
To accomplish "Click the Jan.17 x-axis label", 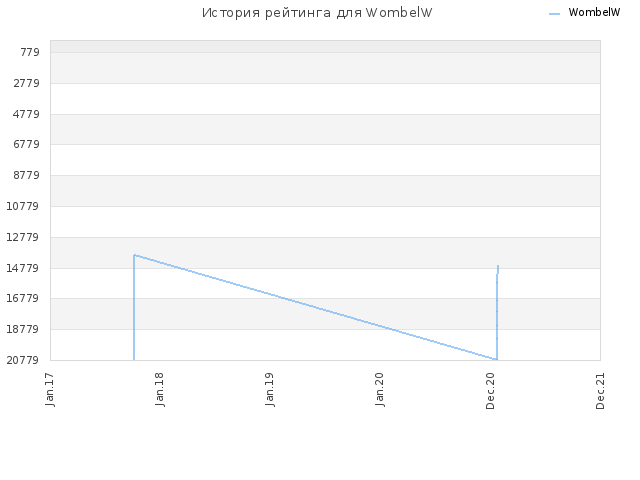I will [50, 390].
